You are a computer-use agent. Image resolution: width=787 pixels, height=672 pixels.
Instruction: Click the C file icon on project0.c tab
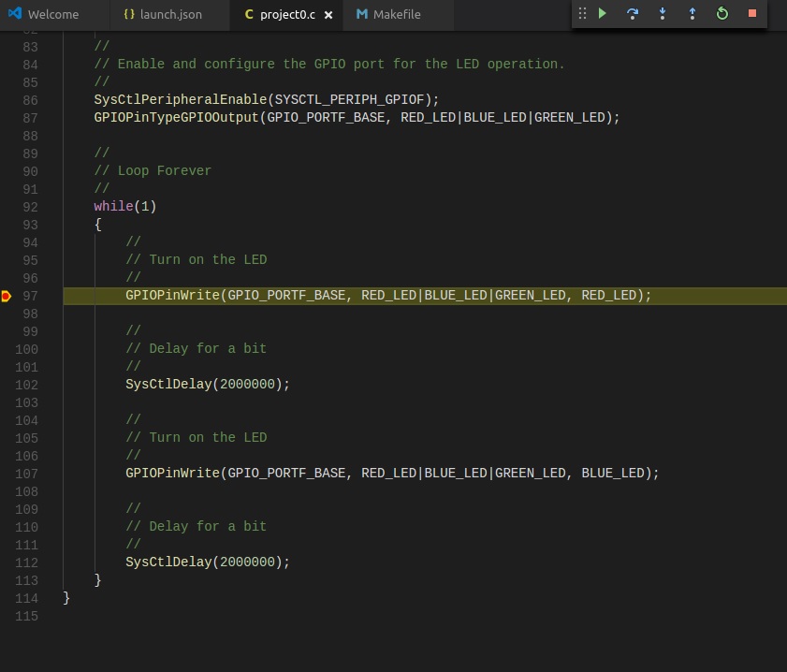coord(248,15)
